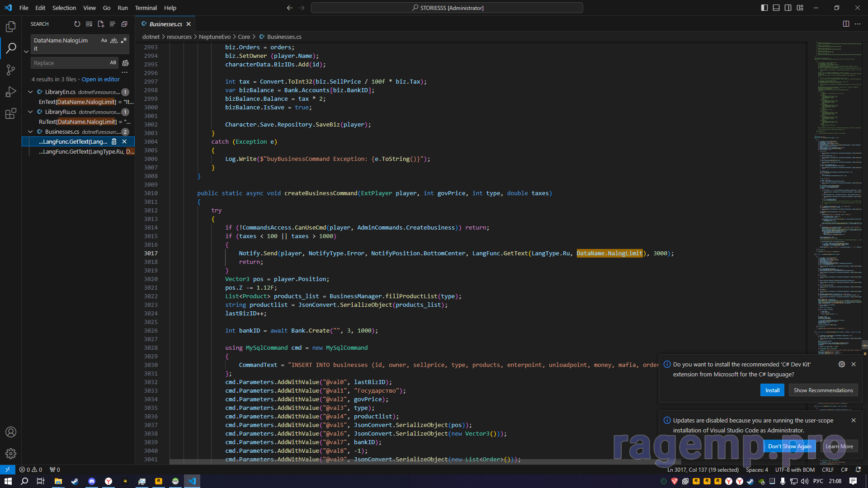
Task: Toggle the Replace row chevron beside search
Action: pyautogui.click(x=26, y=52)
